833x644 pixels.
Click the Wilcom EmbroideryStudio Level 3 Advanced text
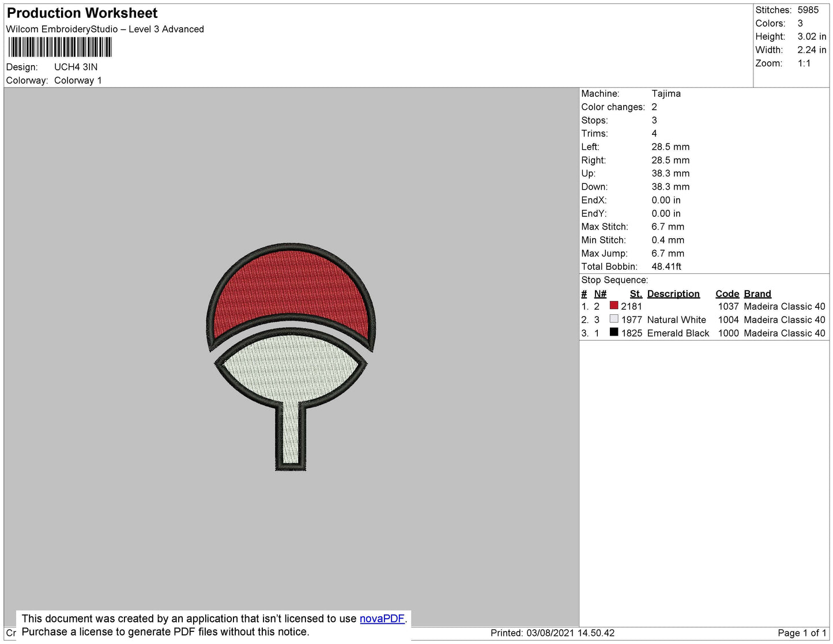click(105, 29)
